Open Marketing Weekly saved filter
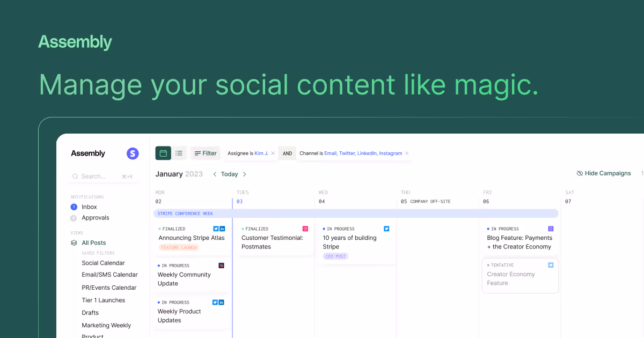Viewport: 644px width, 338px height. point(106,325)
